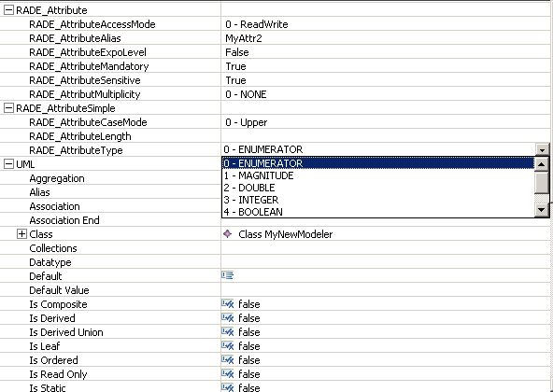Click the Is Derived Union boolean icon
Screen dimensions: 553x392
228,331
